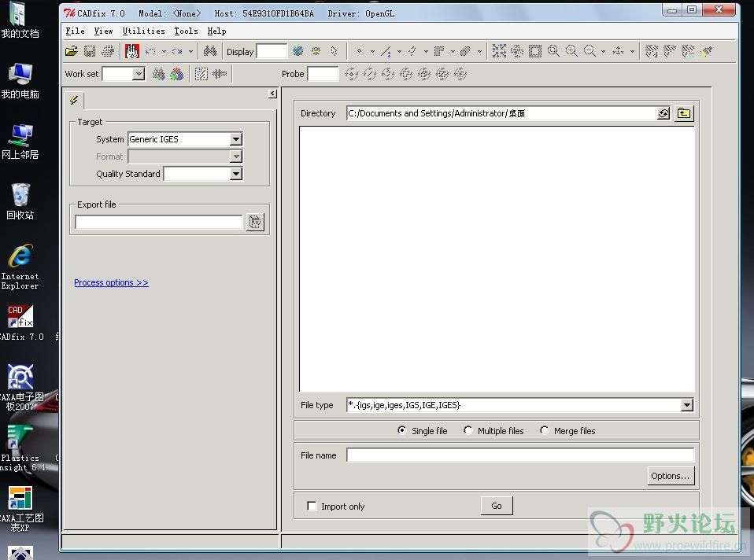The width and height of the screenshot is (754, 560).
Task: Click the surface entity toolbar icon
Action: [438, 51]
